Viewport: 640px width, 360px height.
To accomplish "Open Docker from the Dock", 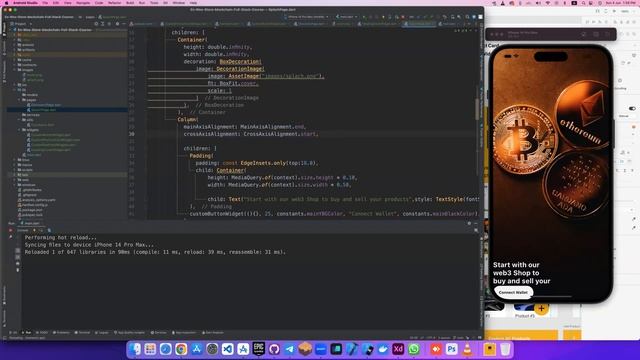I will tap(382, 349).
